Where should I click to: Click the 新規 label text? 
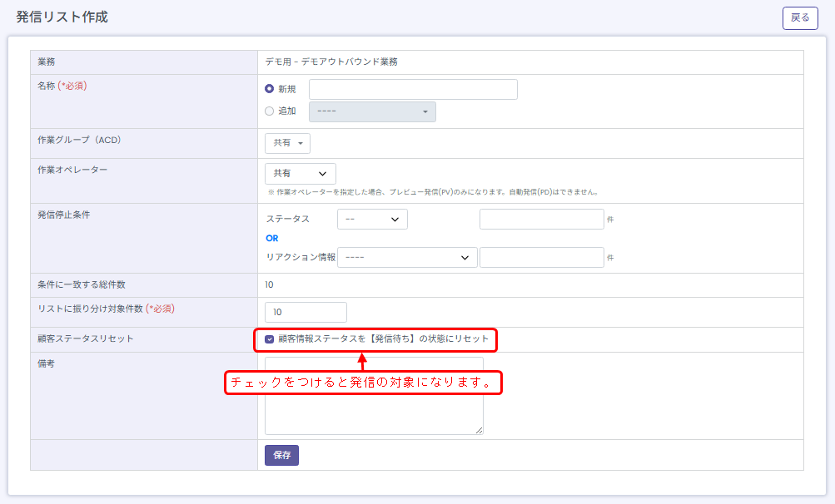coord(287,89)
